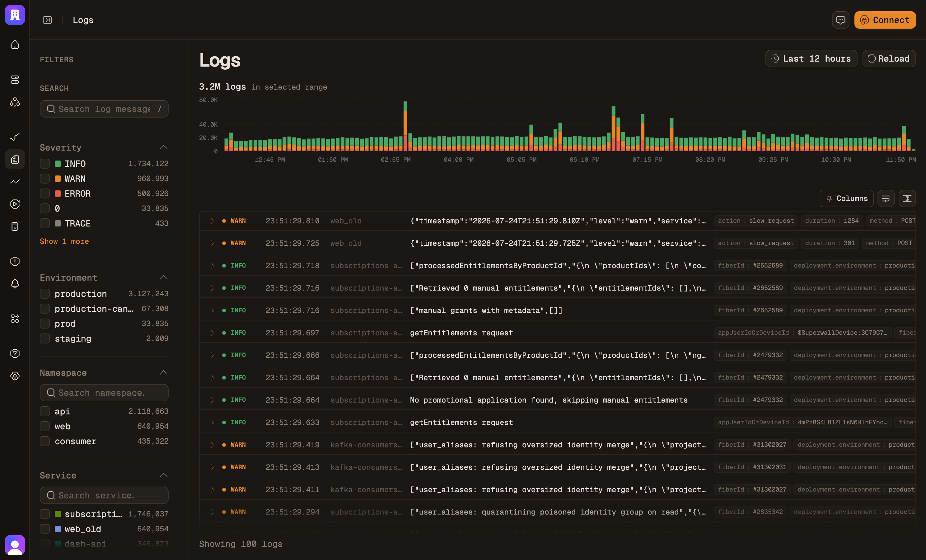Focus the Search service field
The width and height of the screenshot is (926, 560).
(x=104, y=495)
